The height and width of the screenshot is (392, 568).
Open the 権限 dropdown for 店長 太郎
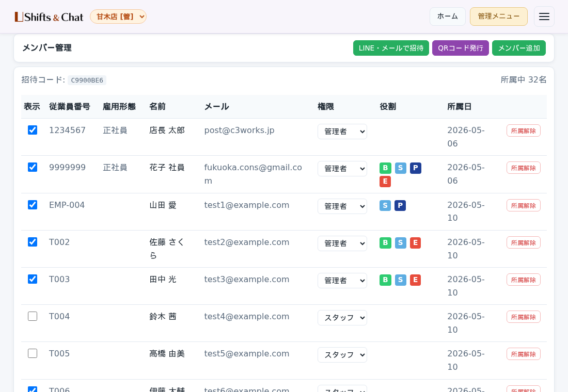click(x=342, y=132)
